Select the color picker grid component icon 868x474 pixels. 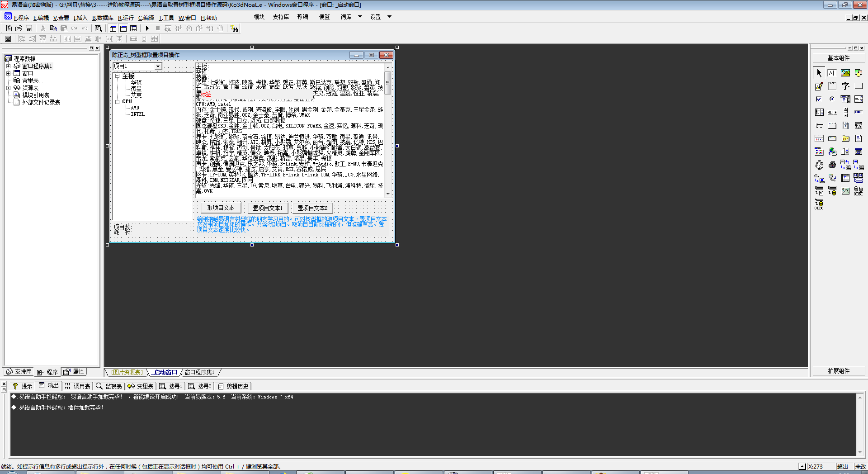click(819, 152)
